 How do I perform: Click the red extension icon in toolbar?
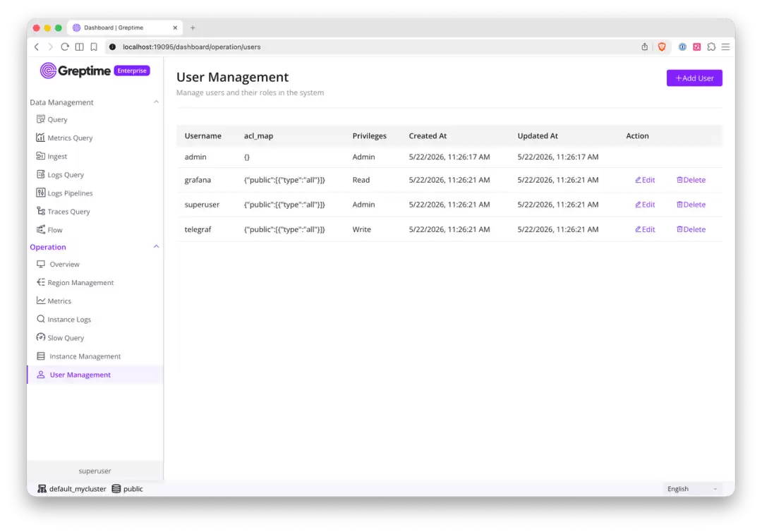697,47
